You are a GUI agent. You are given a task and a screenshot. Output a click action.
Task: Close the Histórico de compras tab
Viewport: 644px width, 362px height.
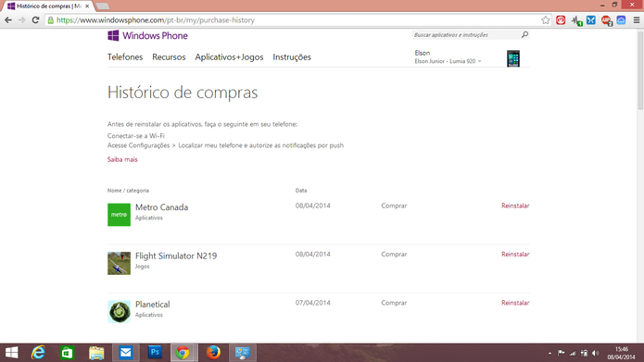pos(87,6)
